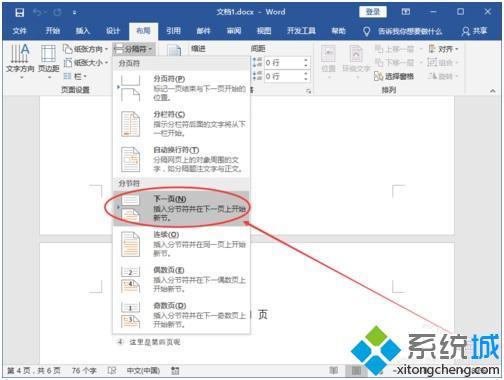504x380 pixels.
Task: Open the 栏 columns dropdown
Action: coord(75,76)
